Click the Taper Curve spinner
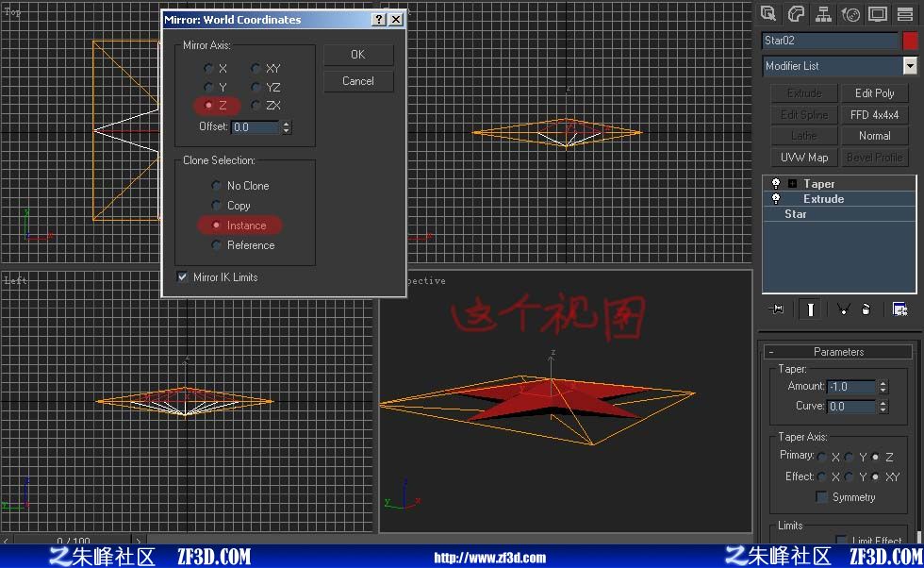Screen dimensions: 924x568 click(883, 407)
